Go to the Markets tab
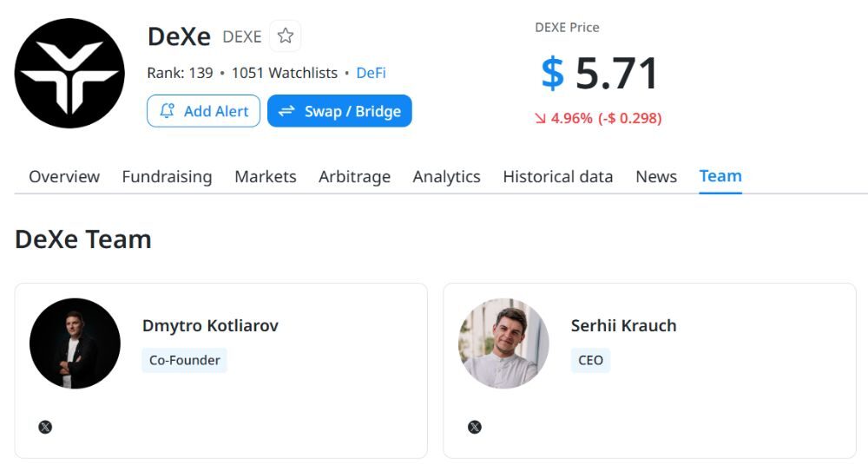The width and height of the screenshot is (868, 464). 265,176
